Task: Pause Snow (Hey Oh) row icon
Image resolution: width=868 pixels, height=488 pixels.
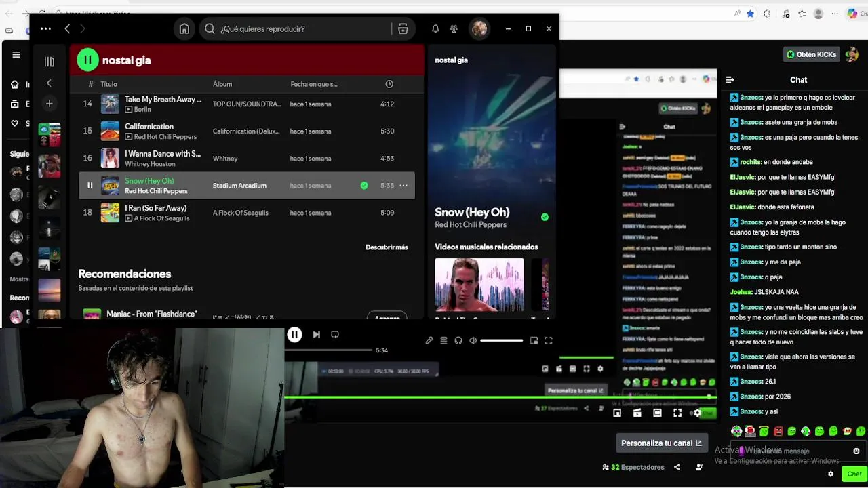Action: point(90,185)
